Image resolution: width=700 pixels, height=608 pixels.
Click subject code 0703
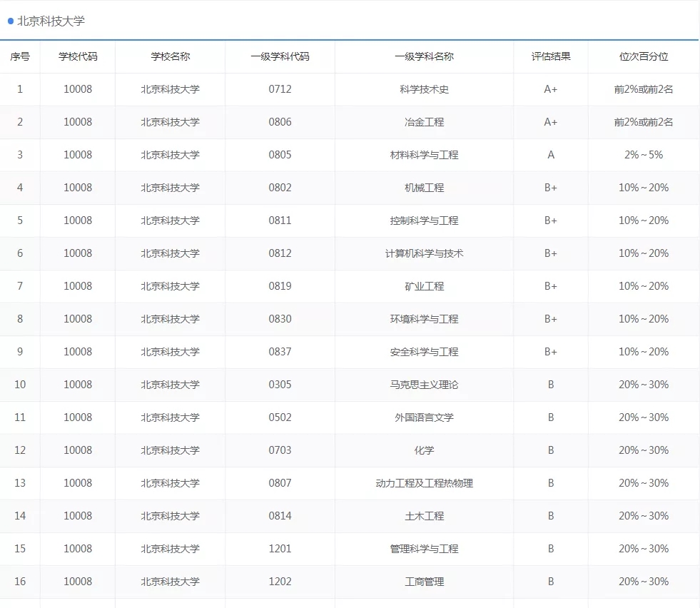tap(280, 450)
